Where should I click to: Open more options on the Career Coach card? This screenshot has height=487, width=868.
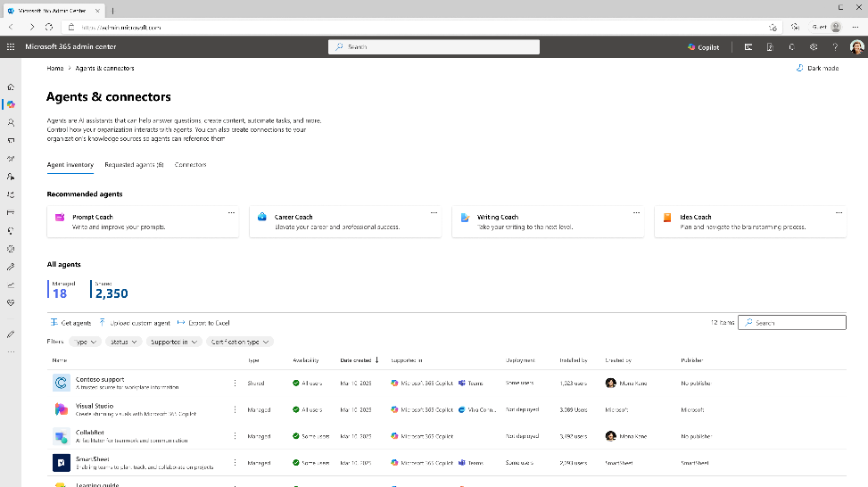[434, 212]
